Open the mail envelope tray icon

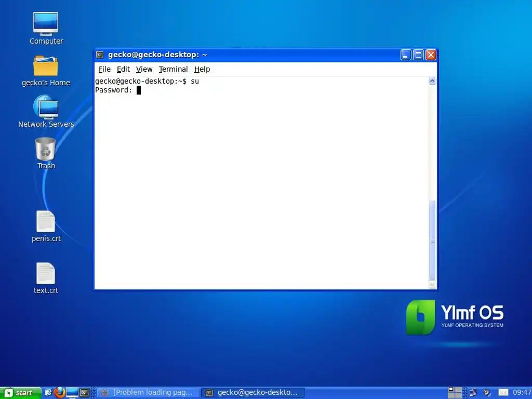coord(503,393)
